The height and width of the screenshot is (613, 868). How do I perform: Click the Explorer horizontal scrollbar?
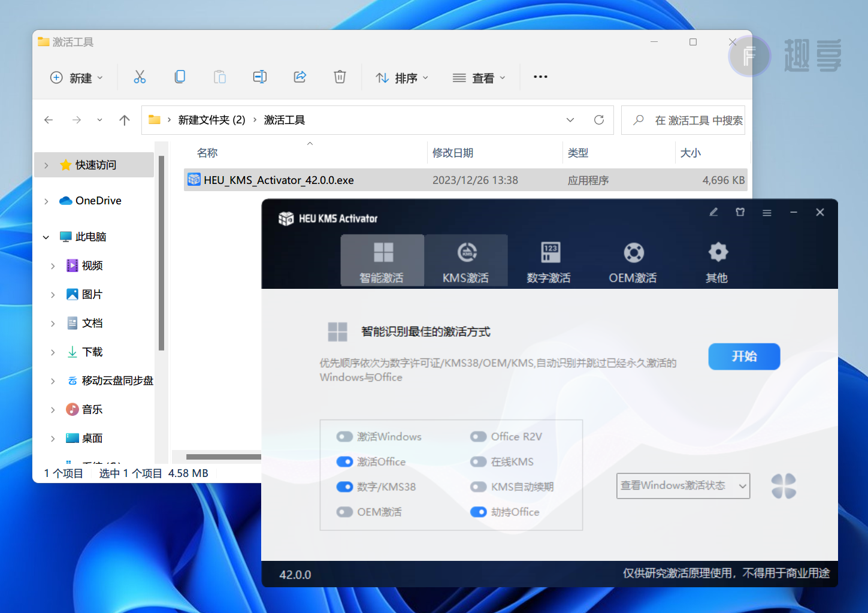pyautogui.click(x=223, y=457)
